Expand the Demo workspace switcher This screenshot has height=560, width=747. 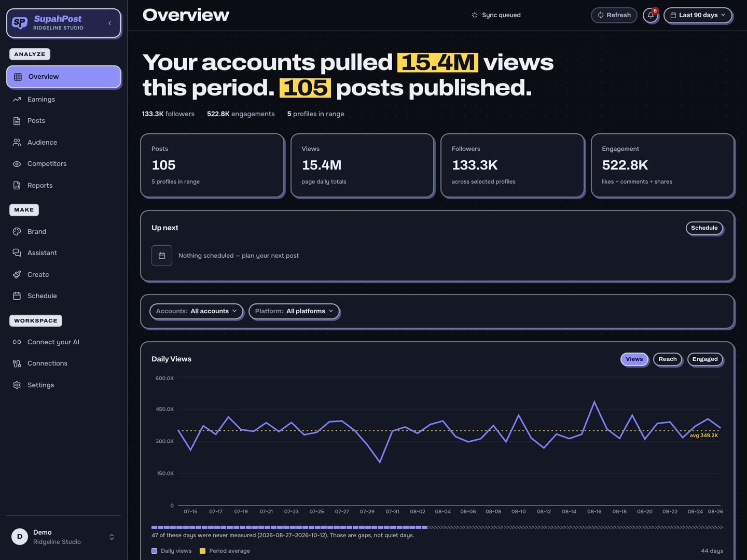tap(63, 537)
